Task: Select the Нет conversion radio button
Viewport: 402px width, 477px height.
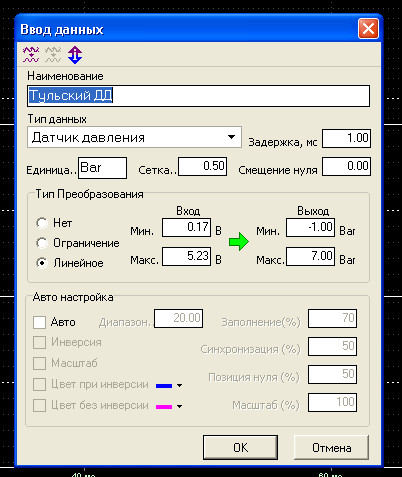Action: tap(42, 223)
